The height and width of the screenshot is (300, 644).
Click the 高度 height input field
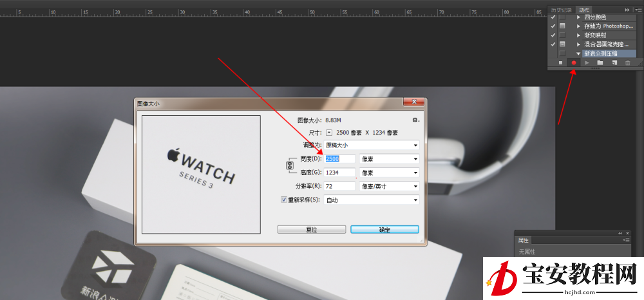[339, 173]
